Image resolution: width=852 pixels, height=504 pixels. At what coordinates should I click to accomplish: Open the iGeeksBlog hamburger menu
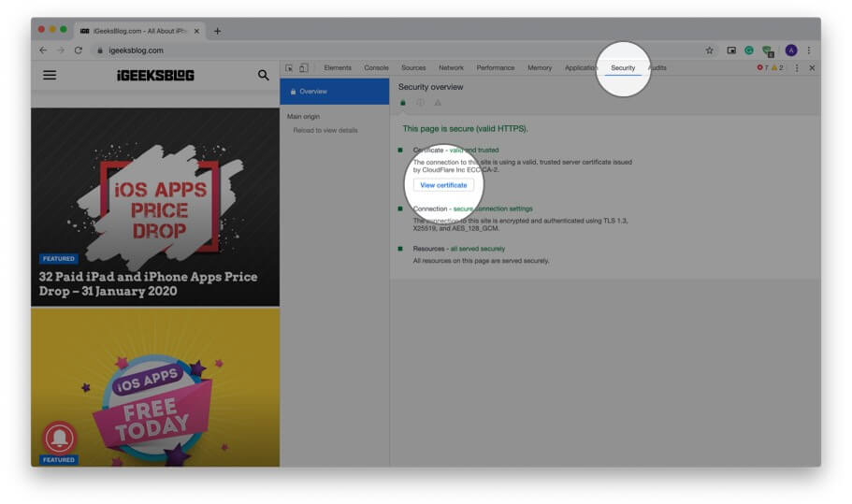coord(50,75)
